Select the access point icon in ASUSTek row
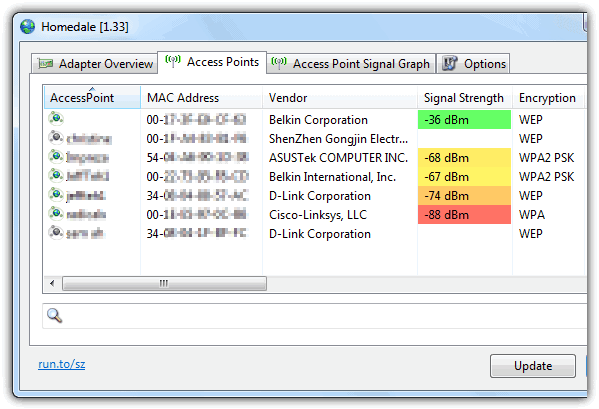599x409 pixels. [x=56, y=157]
